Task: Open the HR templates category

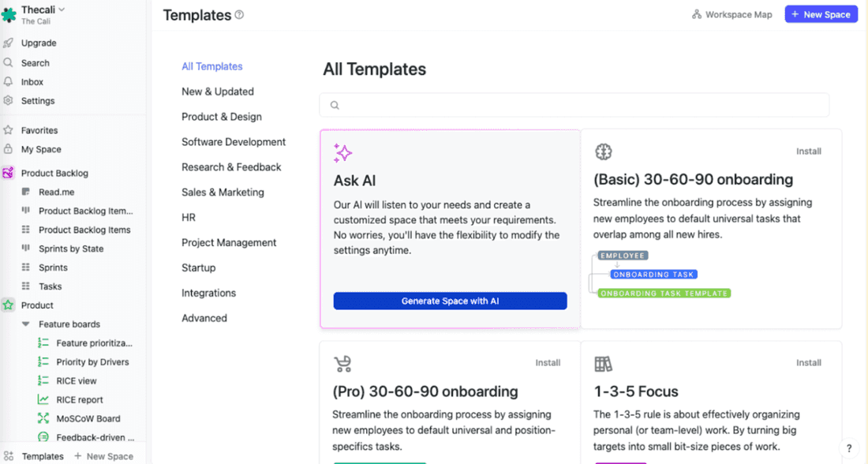Action: (187, 217)
